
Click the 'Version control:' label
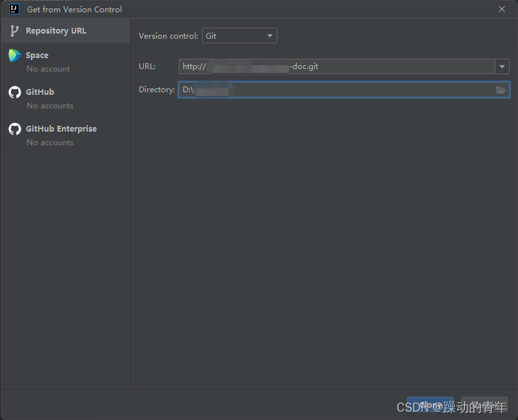168,36
